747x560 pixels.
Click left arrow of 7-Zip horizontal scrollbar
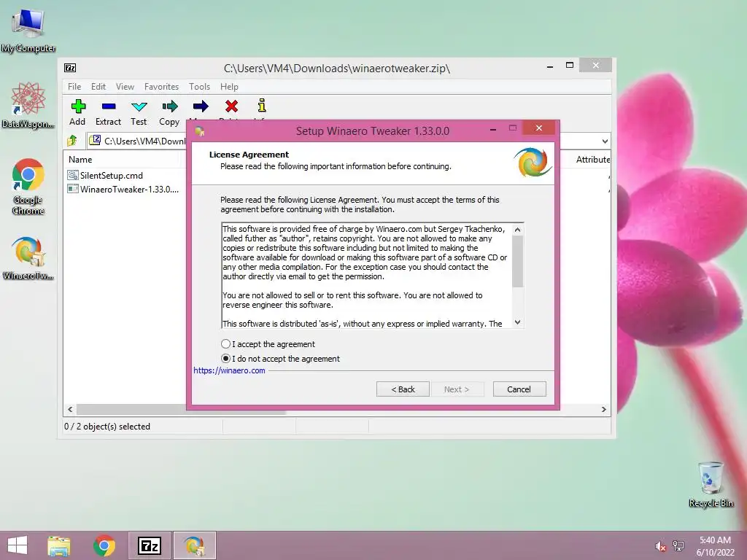point(70,409)
